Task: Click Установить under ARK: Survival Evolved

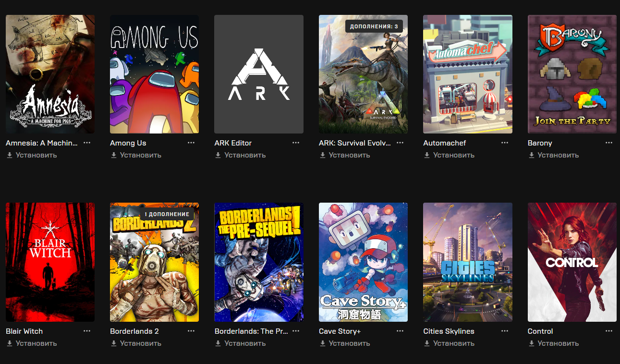Action: click(345, 155)
